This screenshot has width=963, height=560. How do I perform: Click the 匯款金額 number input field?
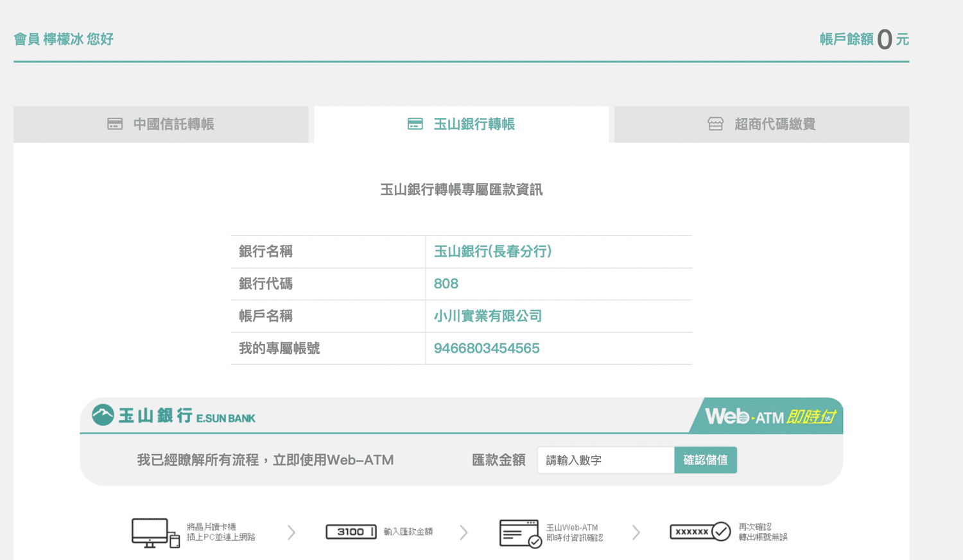click(x=605, y=460)
